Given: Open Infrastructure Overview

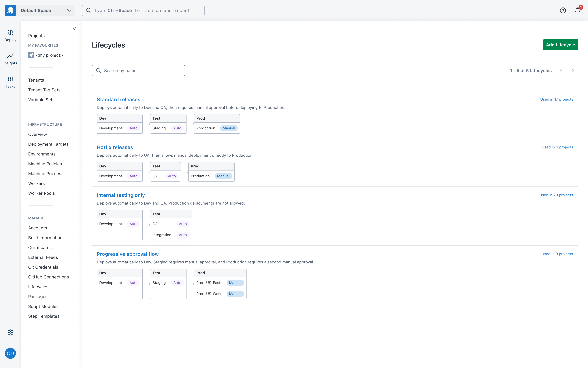Looking at the screenshot, I should coord(38,134).
